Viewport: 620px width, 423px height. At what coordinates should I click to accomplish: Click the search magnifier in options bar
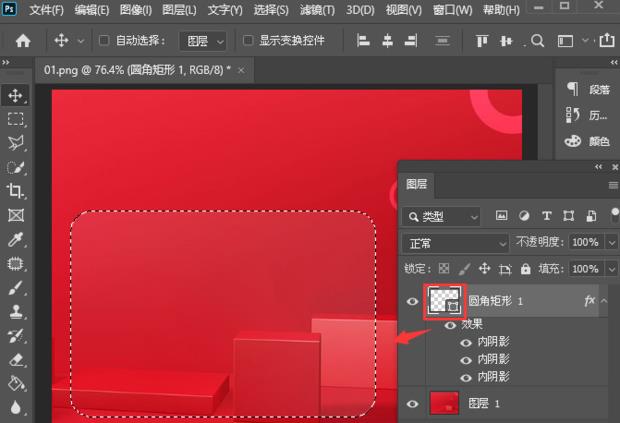[x=537, y=41]
